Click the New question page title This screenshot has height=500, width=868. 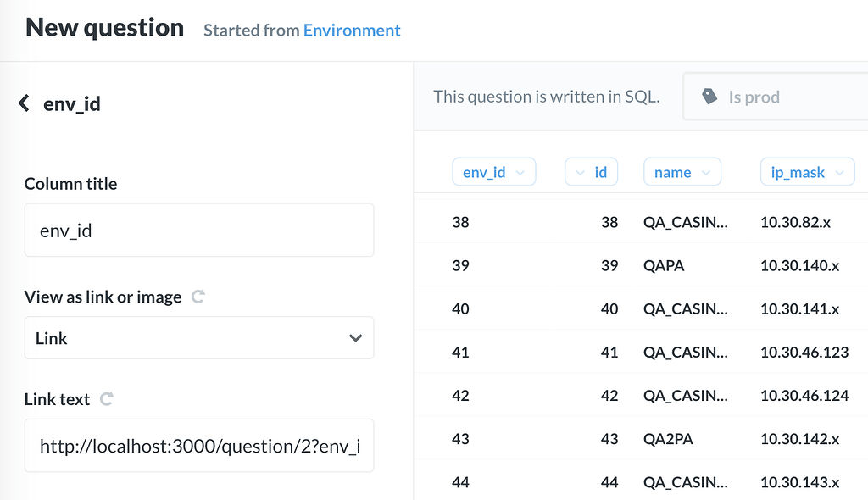103,27
